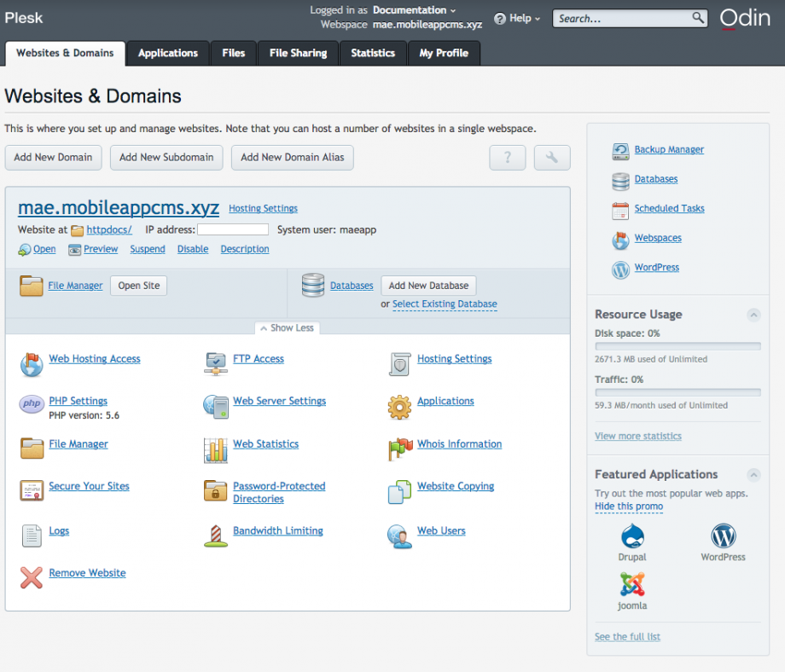Click the Bandwidth Limiting cone icon
Viewport: 785px width, 672px height.
(x=216, y=536)
